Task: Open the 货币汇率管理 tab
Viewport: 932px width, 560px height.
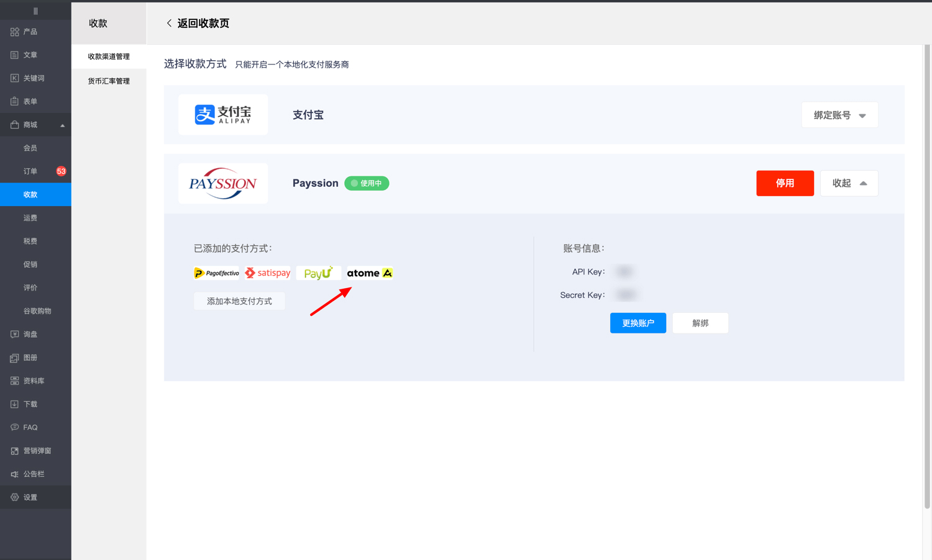Action: tap(109, 81)
